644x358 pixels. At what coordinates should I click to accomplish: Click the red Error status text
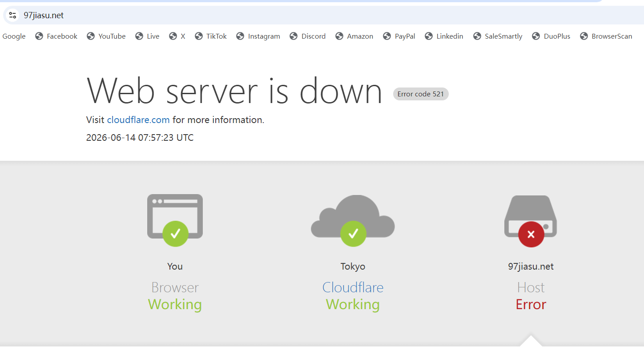coord(531,304)
